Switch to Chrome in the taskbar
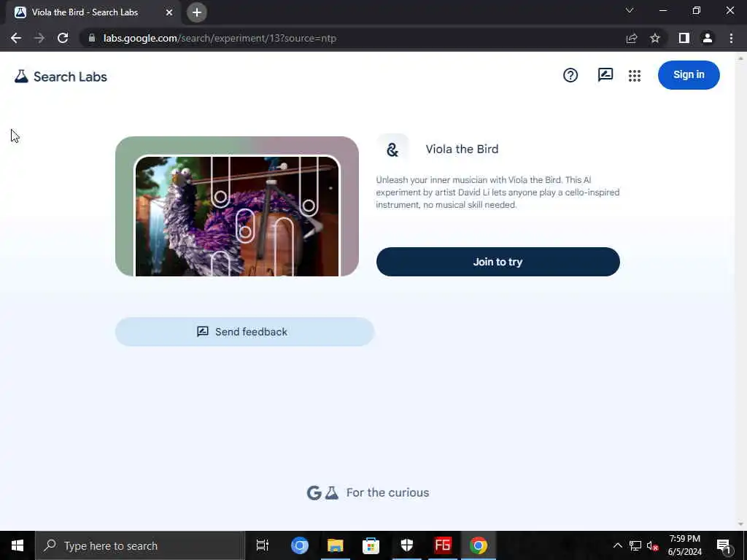This screenshot has height=560, width=747. tap(479, 545)
